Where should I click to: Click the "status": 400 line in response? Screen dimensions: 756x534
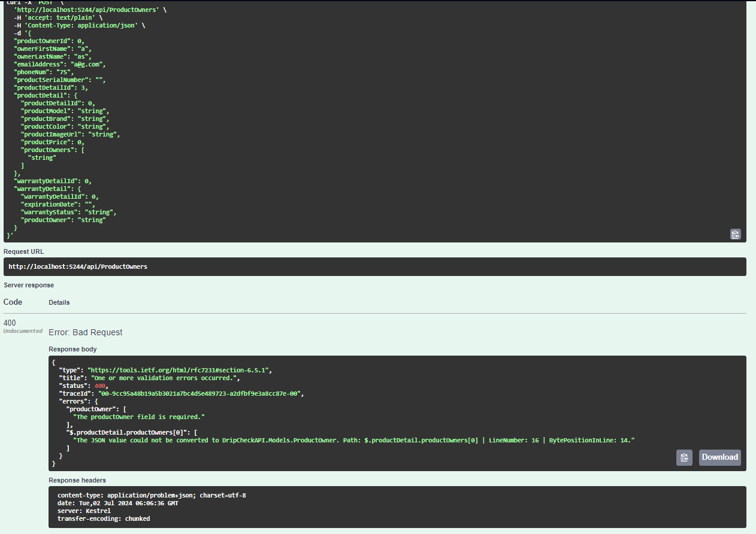pyautogui.click(x=83, y=386)
